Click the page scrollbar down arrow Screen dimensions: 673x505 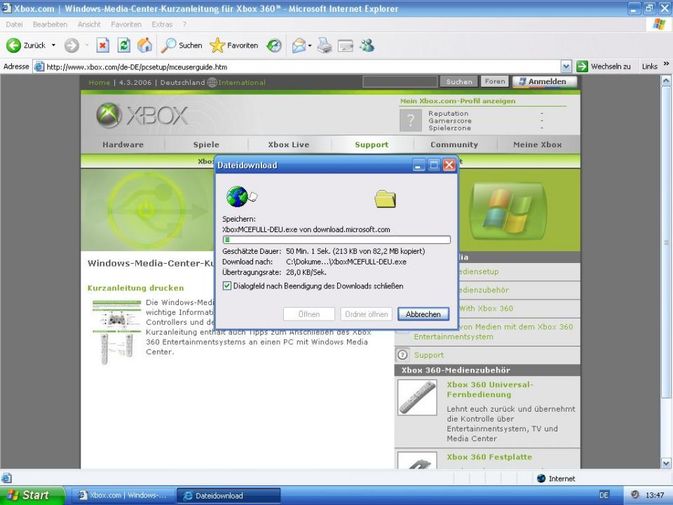pyautogui.click(x=666, y=463)
